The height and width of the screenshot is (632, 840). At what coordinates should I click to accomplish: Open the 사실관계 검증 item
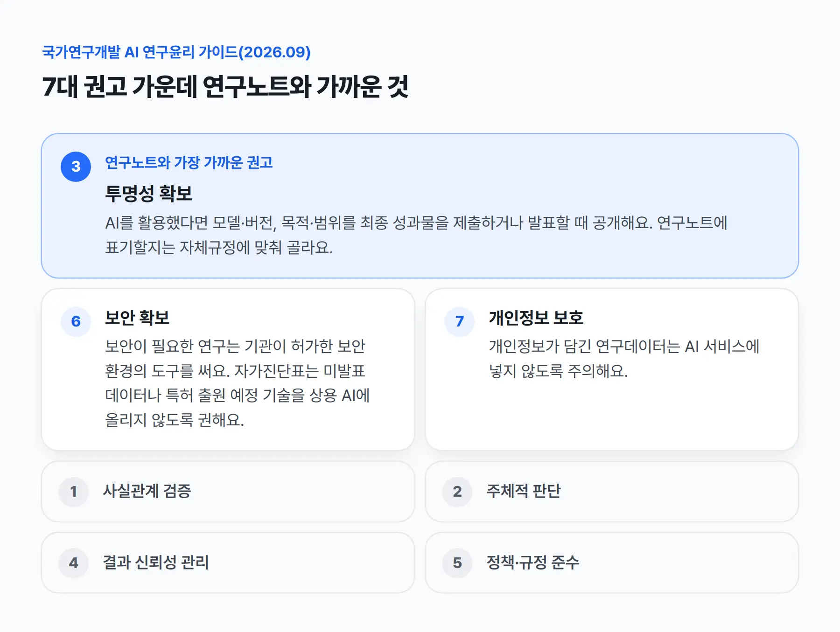pos(228,492)
